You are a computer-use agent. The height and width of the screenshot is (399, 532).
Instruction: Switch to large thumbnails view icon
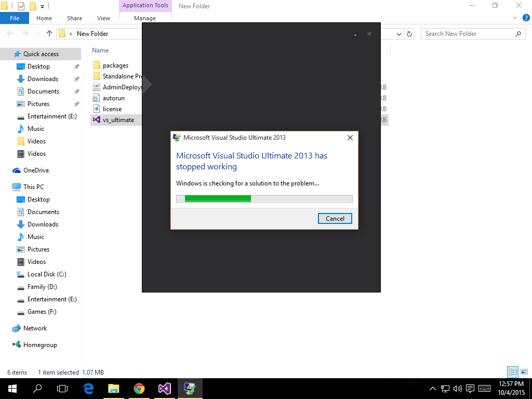[524, 372]
